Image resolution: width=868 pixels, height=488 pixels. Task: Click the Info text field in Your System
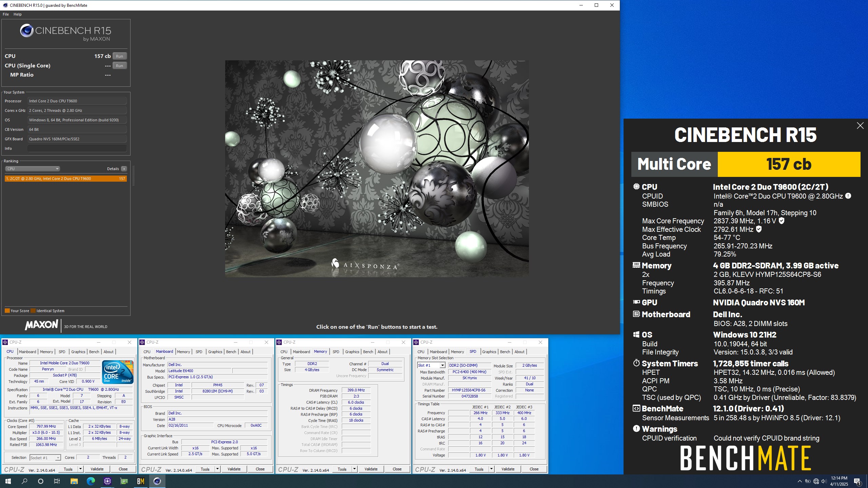click(x=77, y=148)
